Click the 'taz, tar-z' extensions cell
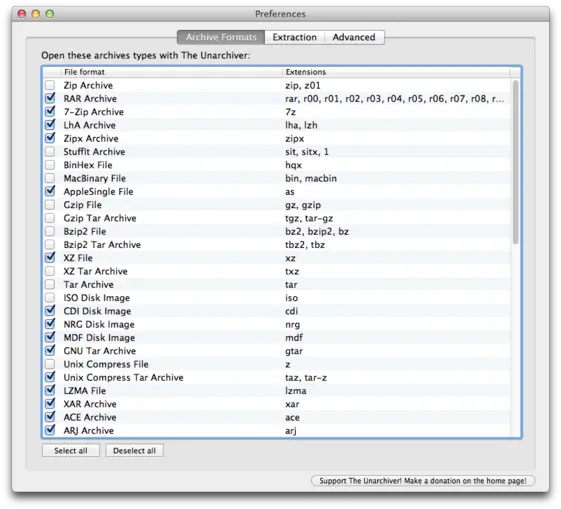The width and height of the screenshot is (561, 509). tap(306, 377)
